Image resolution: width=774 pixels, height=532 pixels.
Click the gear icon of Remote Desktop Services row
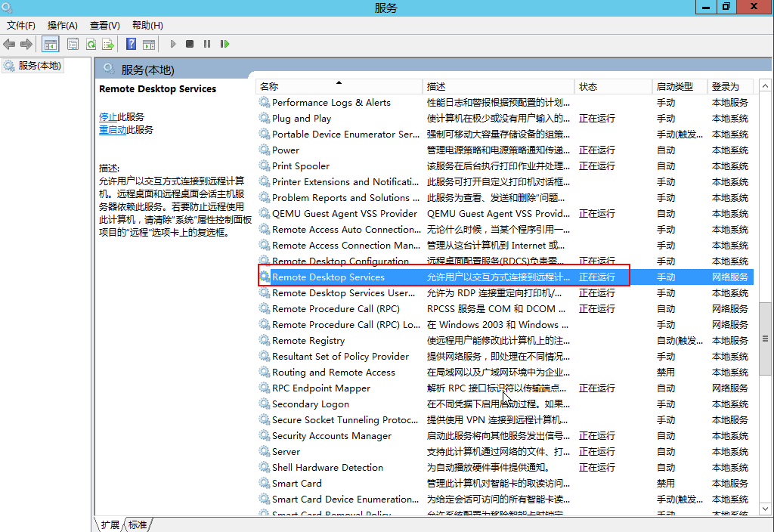(265, 277)
